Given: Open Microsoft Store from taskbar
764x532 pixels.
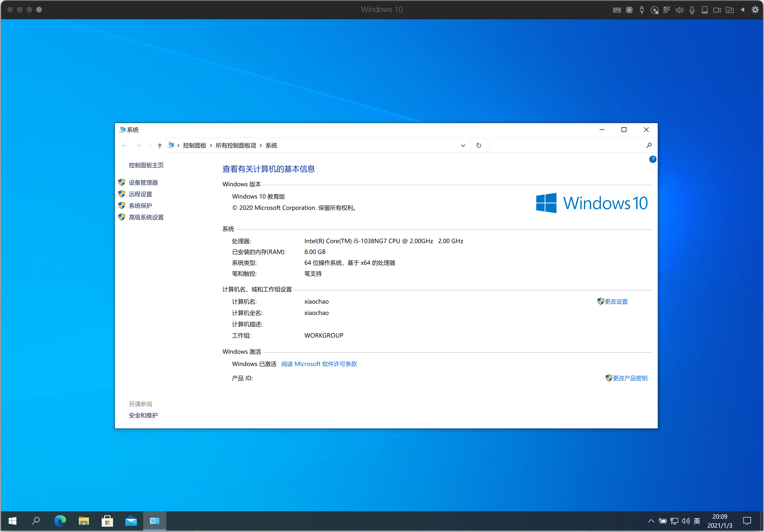Looking at the screenshot, I should (107, 521).
